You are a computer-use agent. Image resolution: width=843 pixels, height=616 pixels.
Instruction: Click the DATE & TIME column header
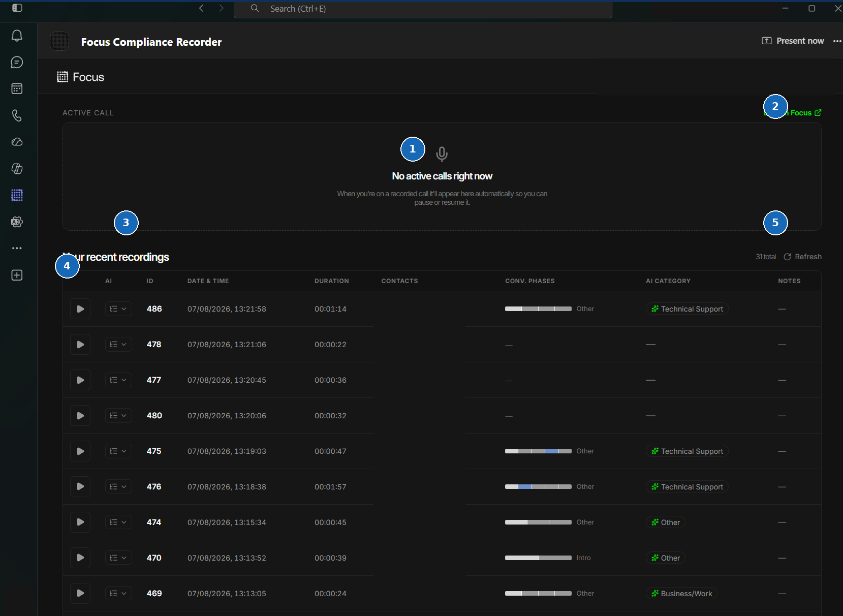tap(208, 281)
